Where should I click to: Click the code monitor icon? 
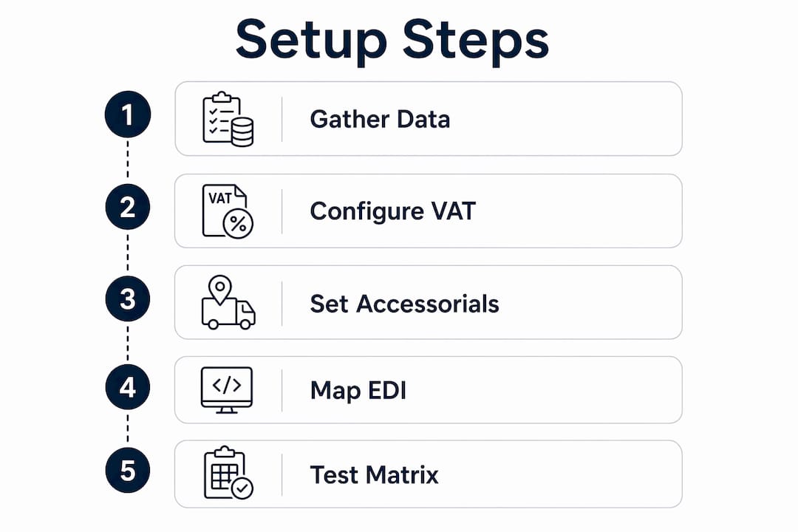(227, 390)
